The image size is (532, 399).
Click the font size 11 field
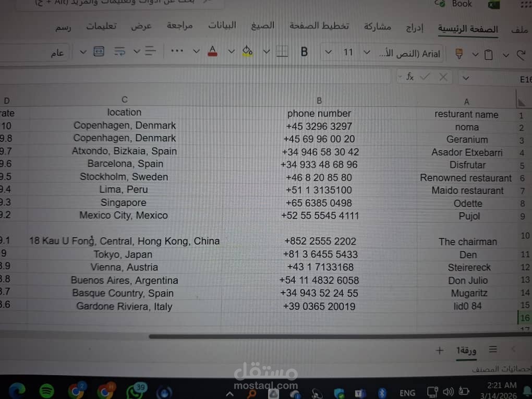click(348, 52)
